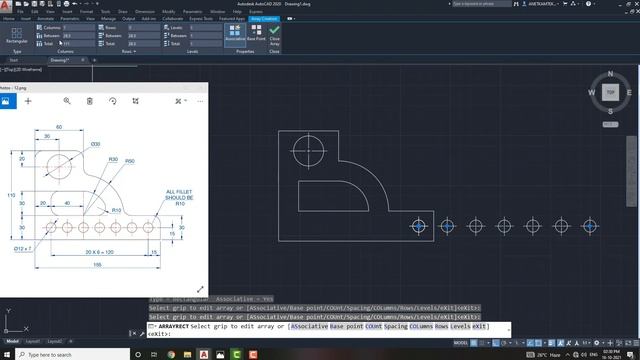The width and height of the screenshot is (640, 360).
Task: Click the eXit option in command line
Action: point(479,326)
